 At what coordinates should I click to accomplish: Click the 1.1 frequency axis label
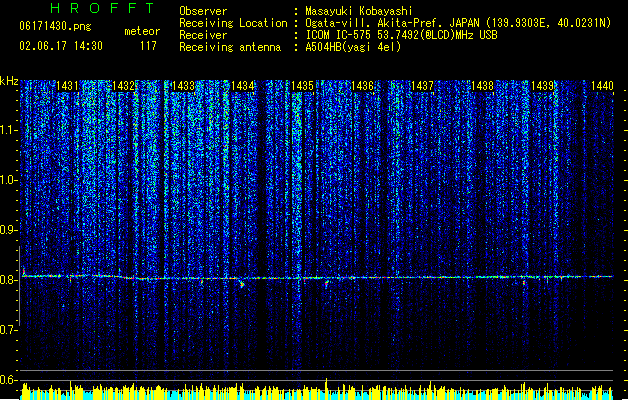pos(9,130)
